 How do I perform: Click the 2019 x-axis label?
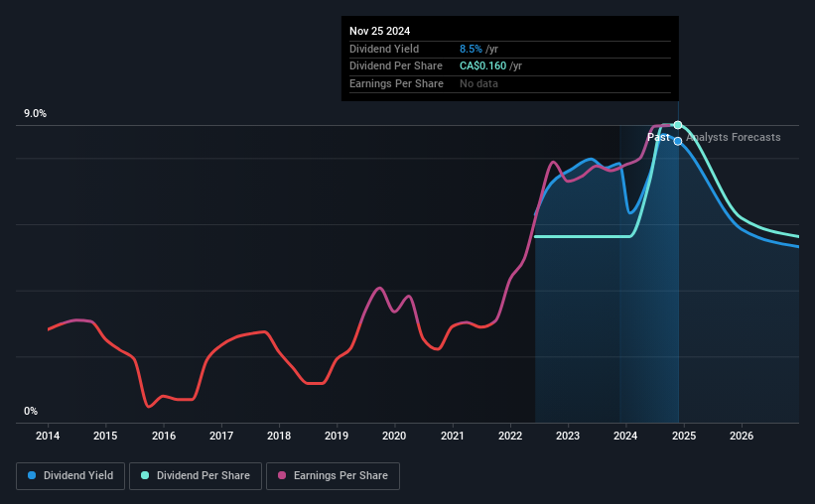click(x=337, y=436)
